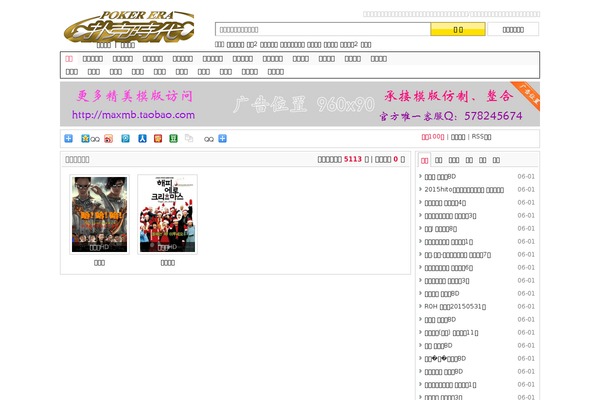This screenshot has width=600, height=400.
Task: Select the pink active tab in right panel
Action: [x=424, y=160]
